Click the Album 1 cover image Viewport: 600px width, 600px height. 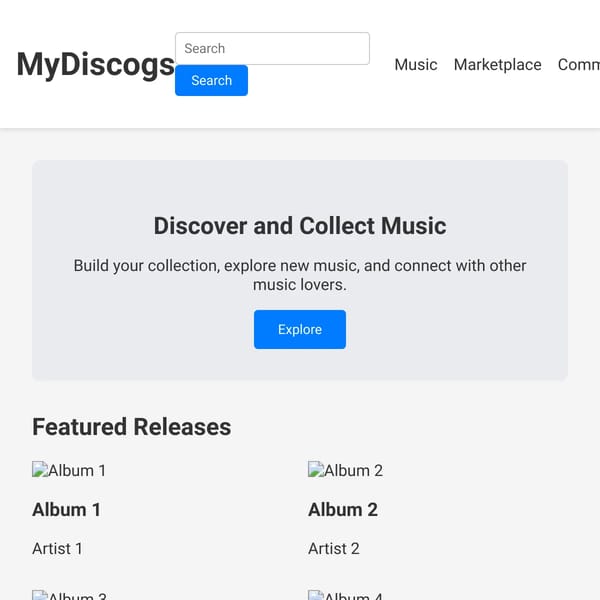(69, 470)
